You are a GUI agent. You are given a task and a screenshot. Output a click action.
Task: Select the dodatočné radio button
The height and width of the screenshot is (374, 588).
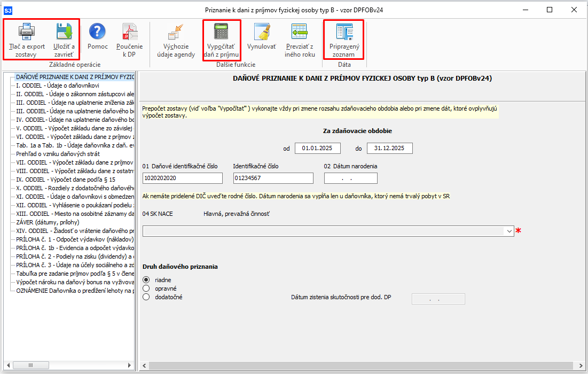click(146, 297)
